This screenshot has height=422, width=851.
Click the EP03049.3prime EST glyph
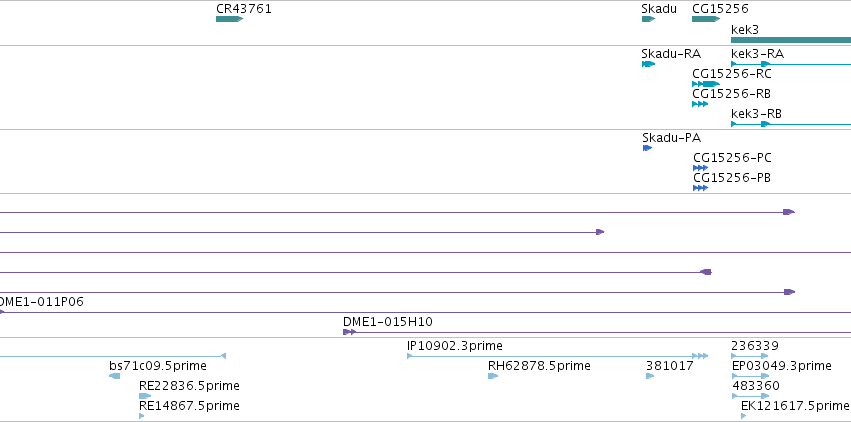(750, 376)
